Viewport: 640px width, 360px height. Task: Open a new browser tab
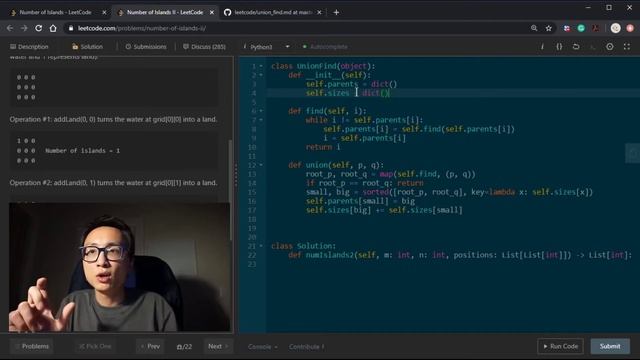pyautogui.click(x=336, y=12)
